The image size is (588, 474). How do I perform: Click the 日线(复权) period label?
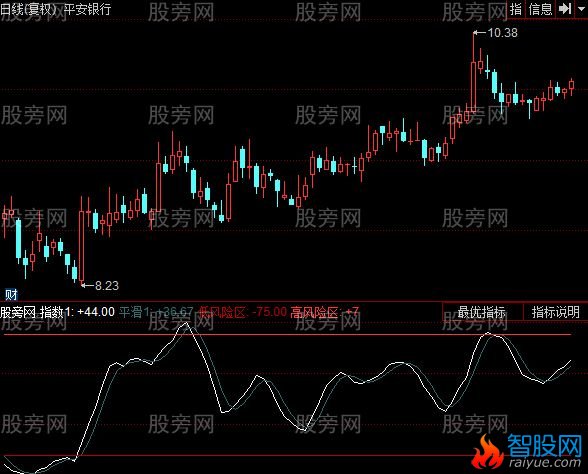pos(28,9)
